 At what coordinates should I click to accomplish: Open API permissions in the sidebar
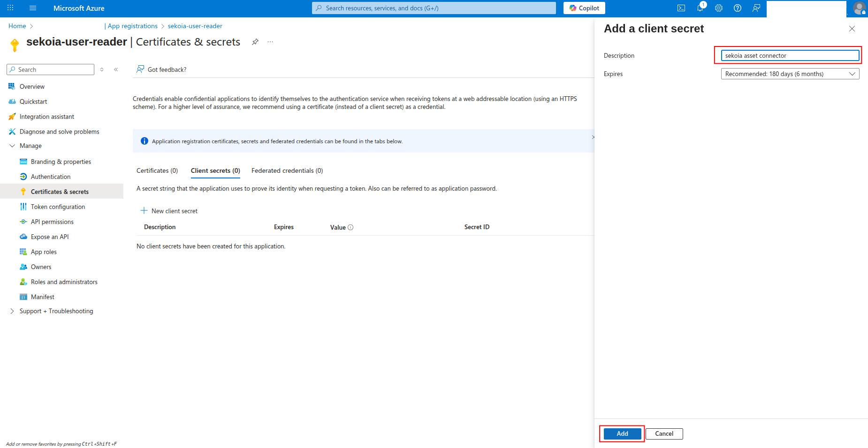coord(52,222)
